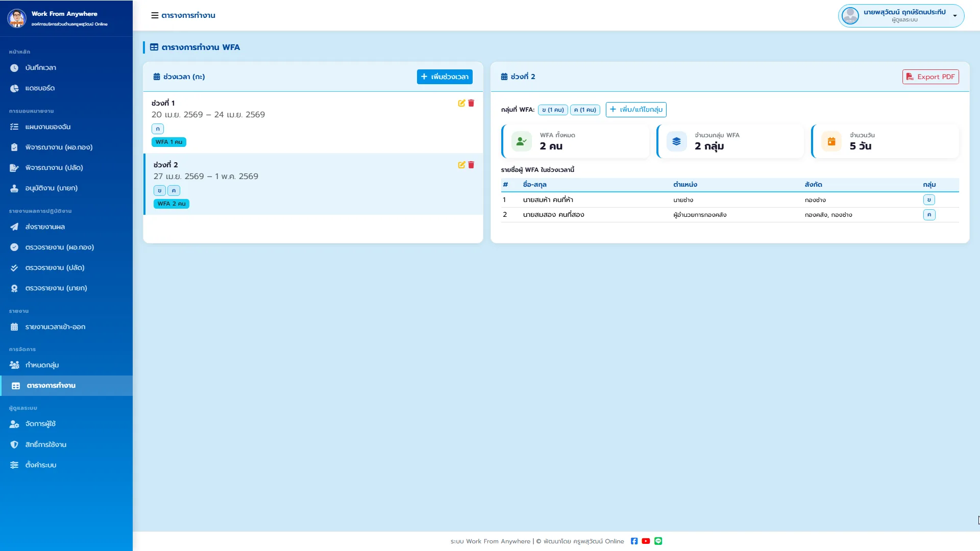Delete ช่วงที่ 1 using the trash icon
The height and width of the screenshot is (551, 980).
[471, 103]
